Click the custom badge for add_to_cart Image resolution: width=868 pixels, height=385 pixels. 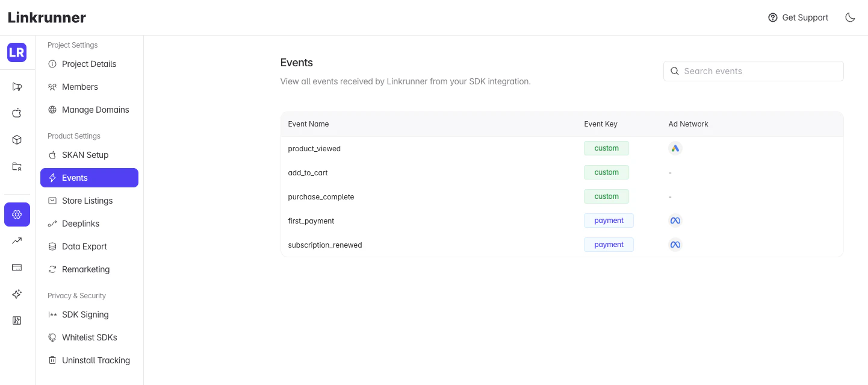click(x=606, y=172)
